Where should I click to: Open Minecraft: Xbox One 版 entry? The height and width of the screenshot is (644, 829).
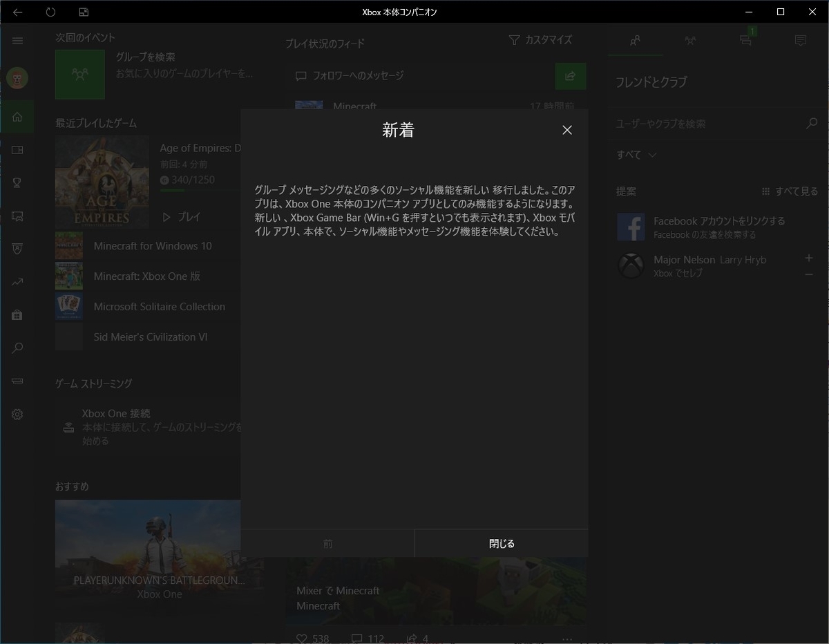pyautogui.click(x=148, y=276)
